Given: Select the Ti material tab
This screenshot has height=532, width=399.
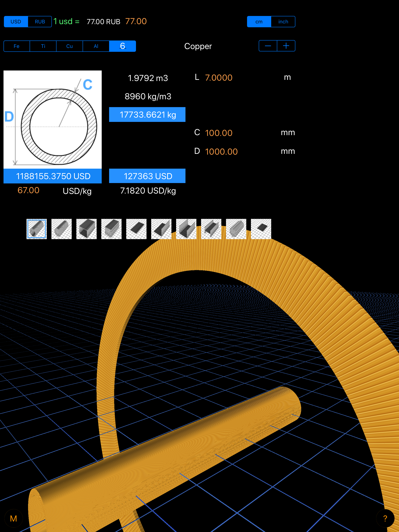Looking at the screenshot, I should pyautogui.click(x=43, y=46).
